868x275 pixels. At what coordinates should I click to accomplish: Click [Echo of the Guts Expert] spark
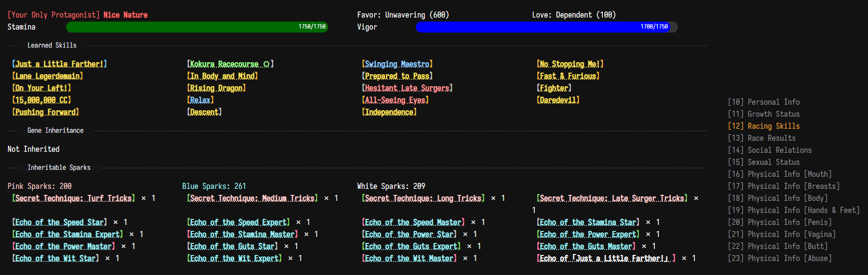click(x=411, y=246)
